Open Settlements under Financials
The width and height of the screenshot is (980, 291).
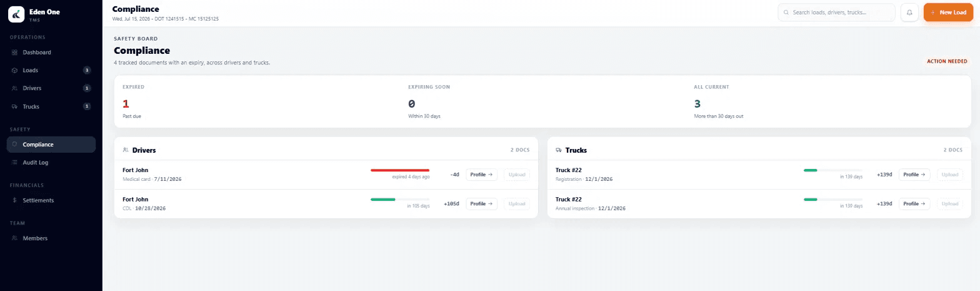point(51,200)
